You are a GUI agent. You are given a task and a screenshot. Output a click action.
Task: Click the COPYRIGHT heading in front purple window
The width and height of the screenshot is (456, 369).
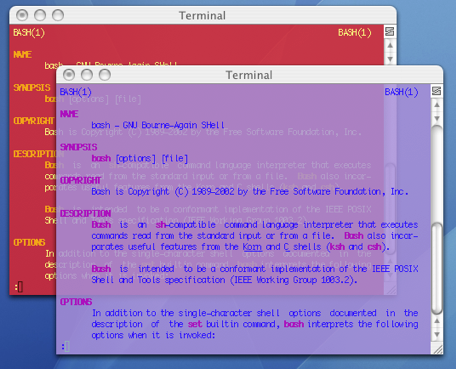point(80,180)
